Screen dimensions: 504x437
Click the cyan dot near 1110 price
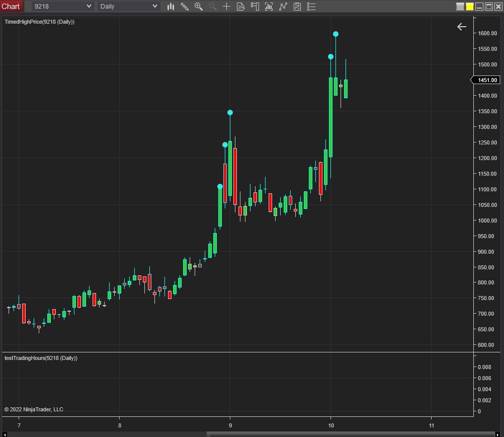pos(220,186)
